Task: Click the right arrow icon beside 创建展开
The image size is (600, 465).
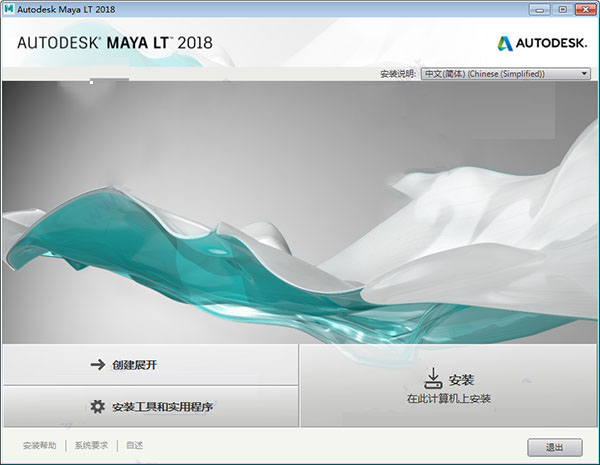Action: 98,365
